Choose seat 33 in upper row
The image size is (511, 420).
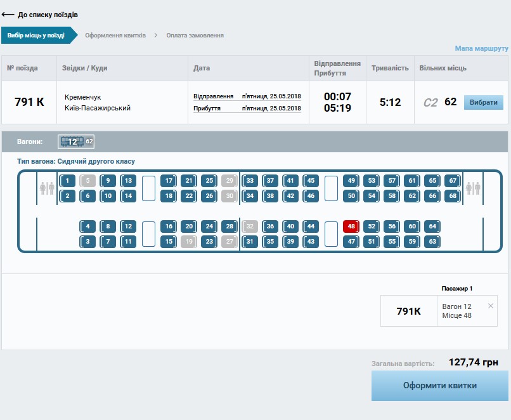[x=250, y=181]
